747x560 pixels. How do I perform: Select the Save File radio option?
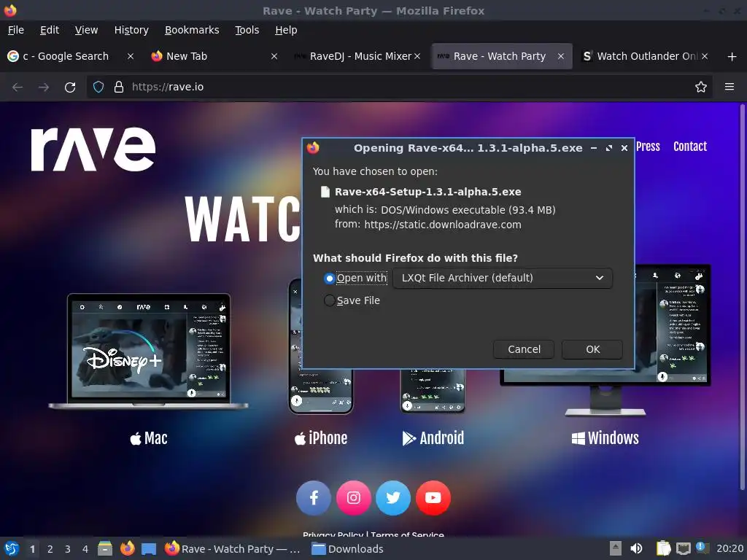[329, 301]
